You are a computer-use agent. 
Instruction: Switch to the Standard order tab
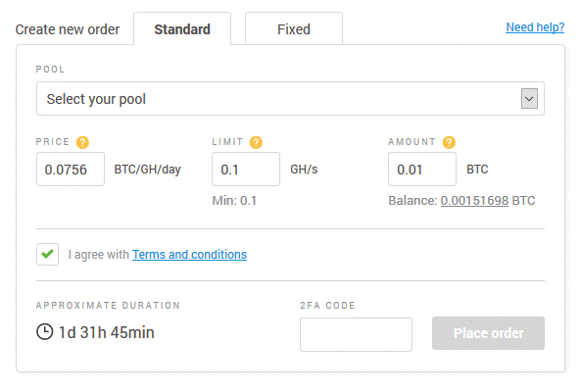point(182,29)
